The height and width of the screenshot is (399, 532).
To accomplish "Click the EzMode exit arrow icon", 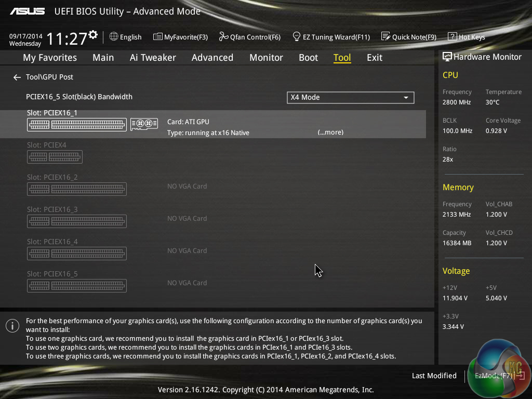I will click(521, 375).
